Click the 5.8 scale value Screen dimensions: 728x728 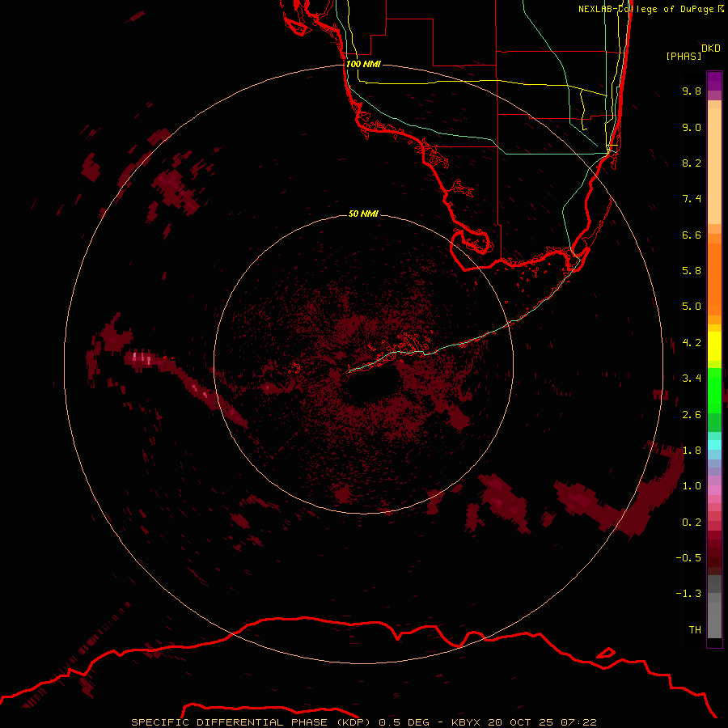692,271
